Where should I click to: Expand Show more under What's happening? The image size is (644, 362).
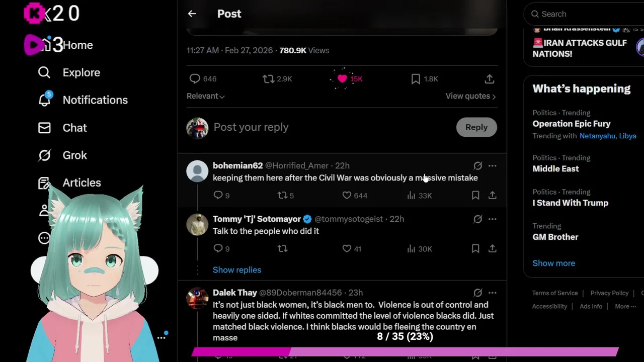[553, 263]
